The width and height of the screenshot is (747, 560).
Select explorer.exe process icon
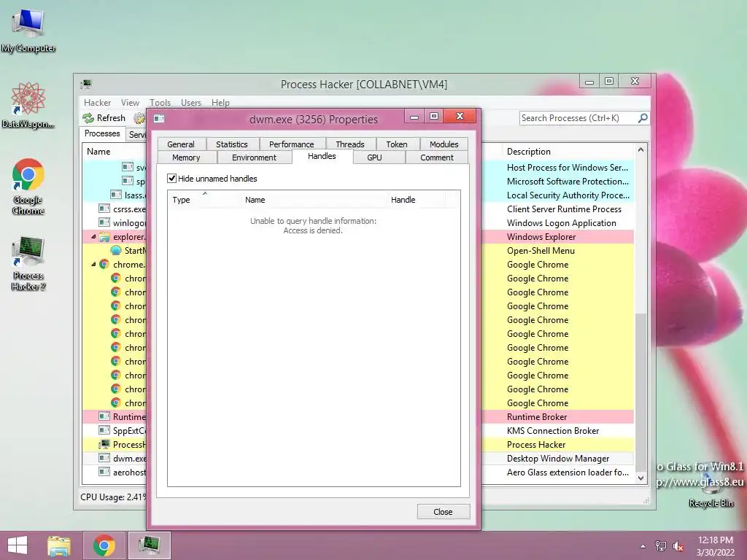coord(104,237)
